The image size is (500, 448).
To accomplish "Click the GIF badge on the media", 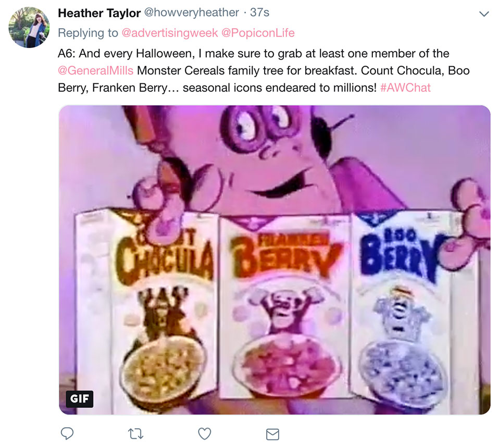I will (80, 399).
